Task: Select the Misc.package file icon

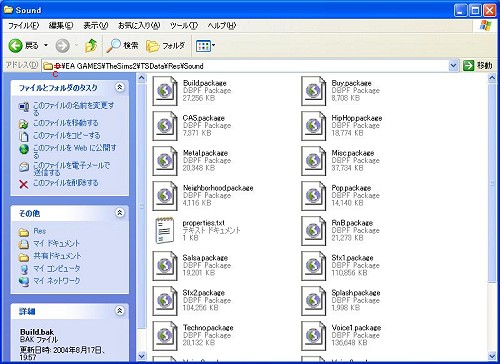Action: 314,161
